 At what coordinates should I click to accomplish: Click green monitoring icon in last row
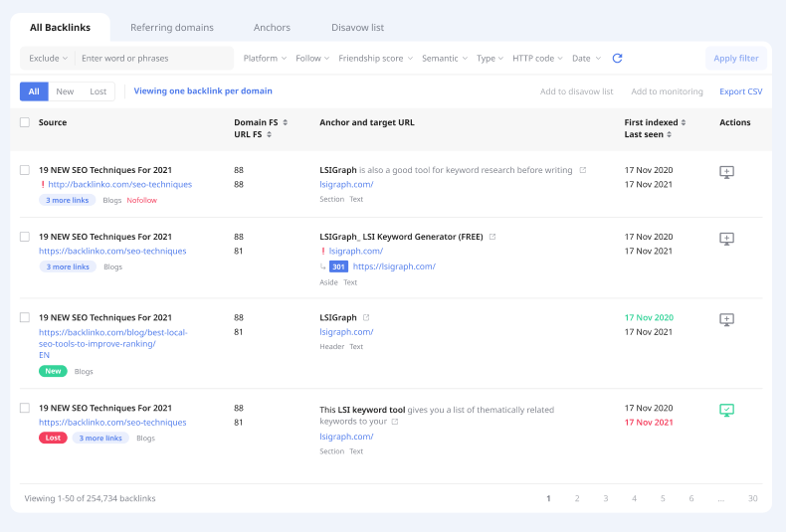[x=726, y=410]
